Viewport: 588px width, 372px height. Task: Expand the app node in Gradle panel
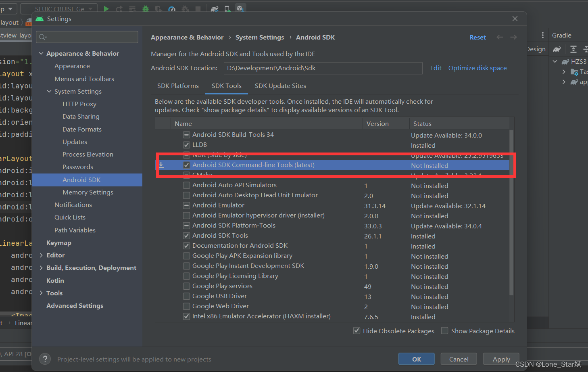click(564, 82)
